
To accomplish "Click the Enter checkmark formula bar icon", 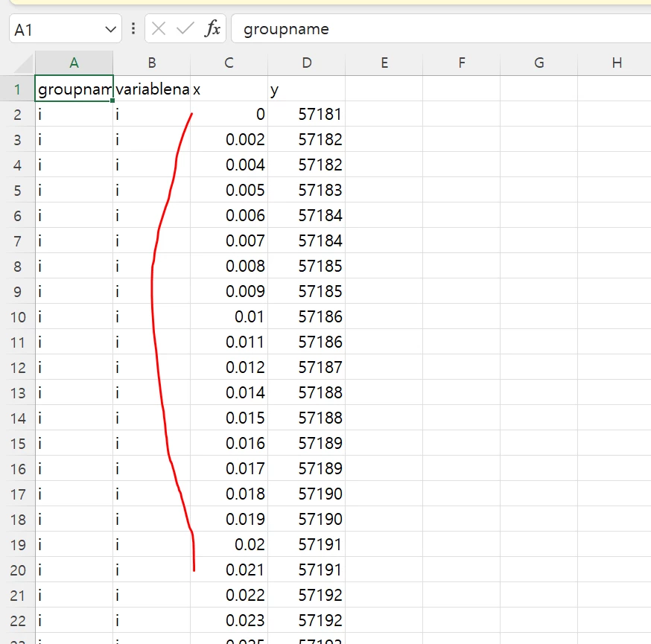I will tap(185, 28).
